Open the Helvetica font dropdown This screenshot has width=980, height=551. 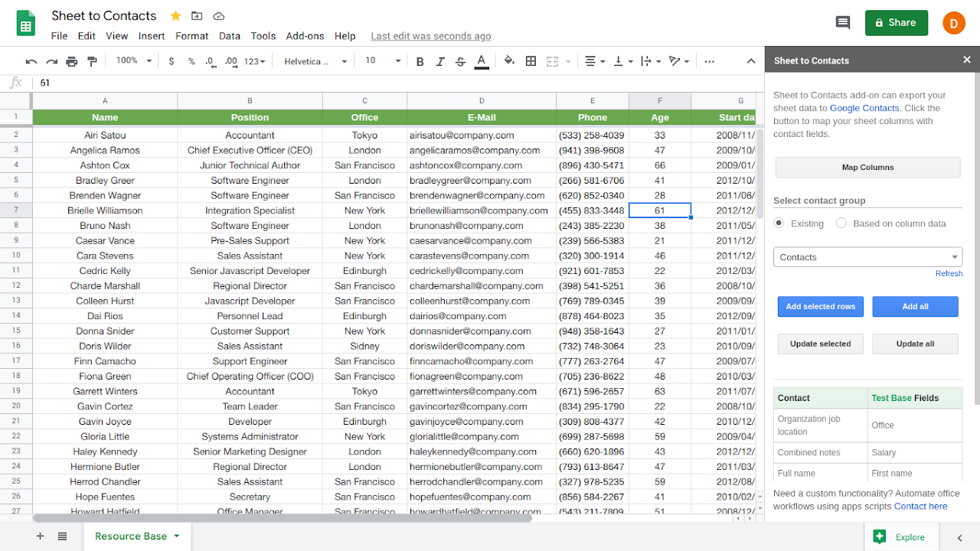pos(315,61)
